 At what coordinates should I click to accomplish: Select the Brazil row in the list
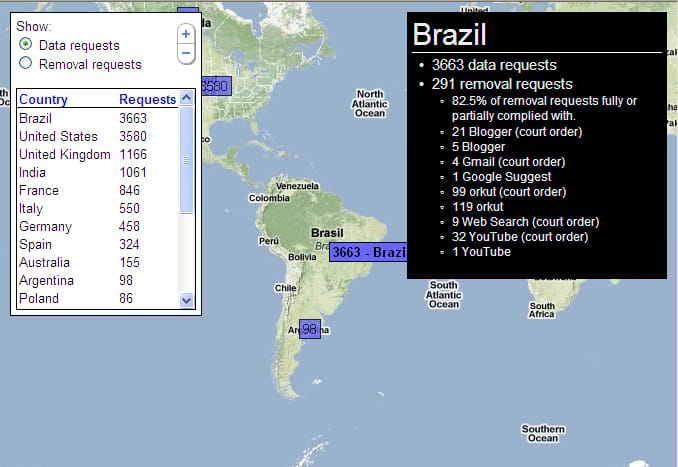point(98,118)
